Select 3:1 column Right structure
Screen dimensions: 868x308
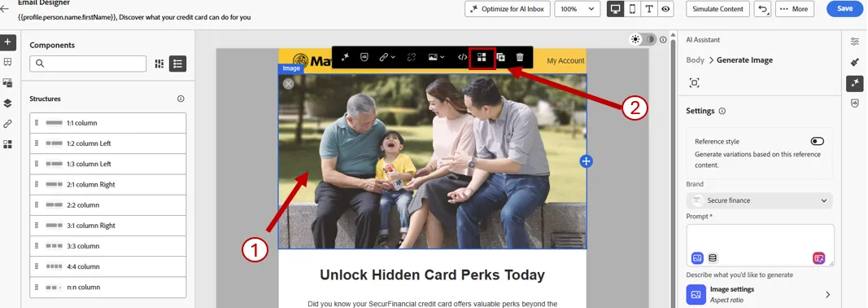click(108, 226)
